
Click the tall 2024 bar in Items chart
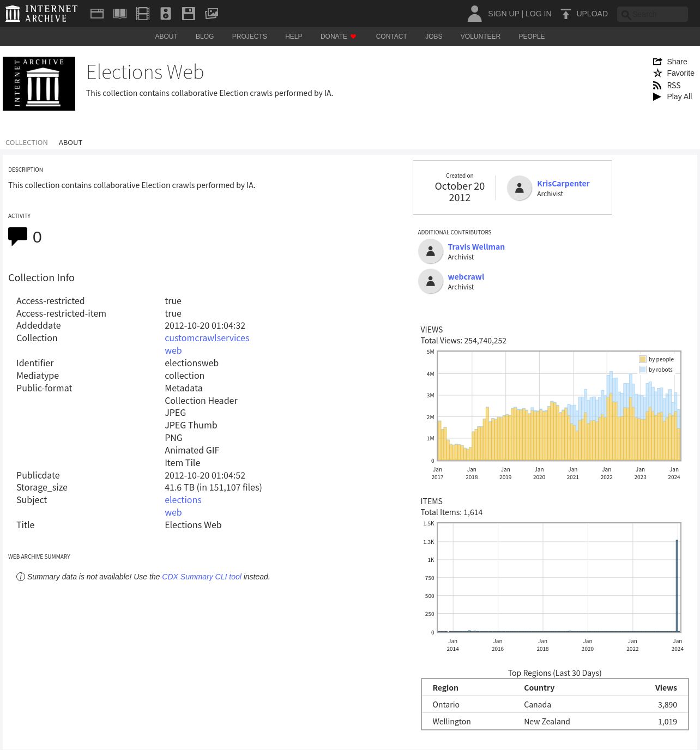click(677, 586)
